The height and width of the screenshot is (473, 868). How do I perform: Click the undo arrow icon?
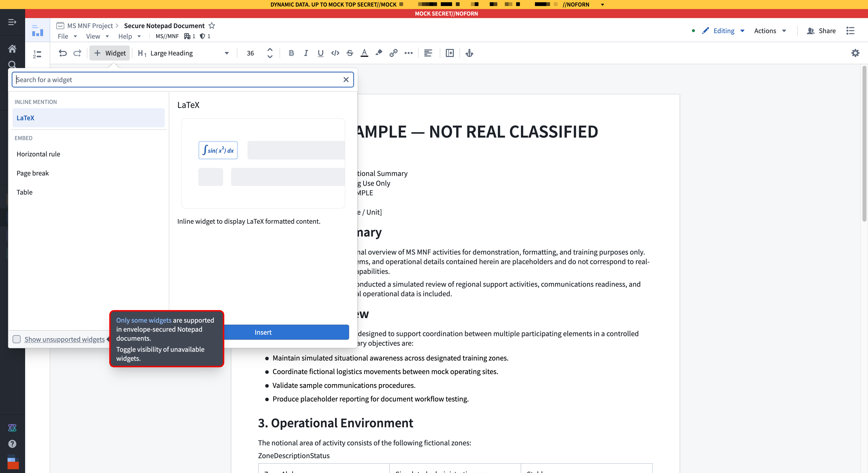coord(63,53)
